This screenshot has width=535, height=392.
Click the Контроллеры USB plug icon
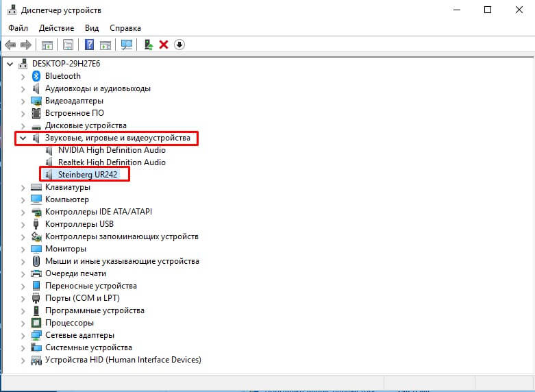click(36, 224)
